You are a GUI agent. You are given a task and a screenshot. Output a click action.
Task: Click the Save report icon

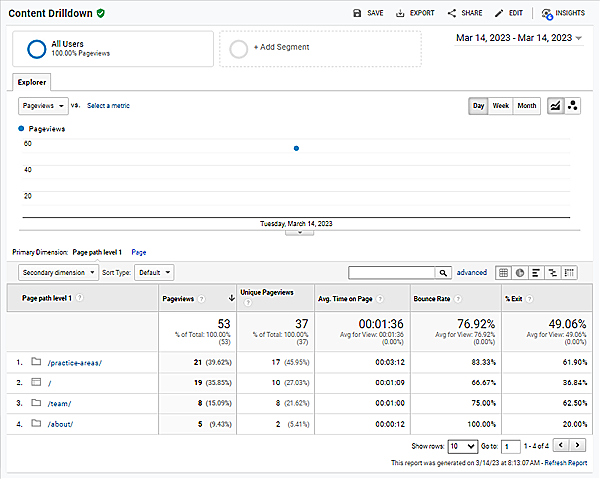coord(357,13)
